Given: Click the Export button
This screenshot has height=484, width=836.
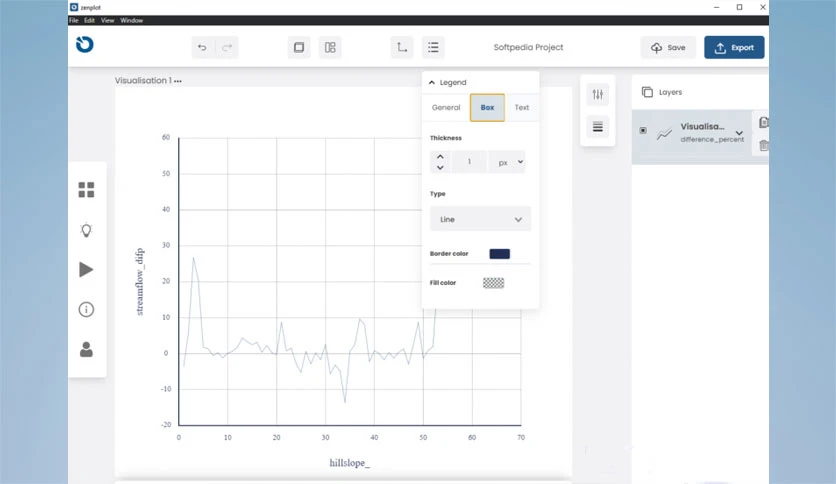Looking at the screenshot, I should (734, 47).
